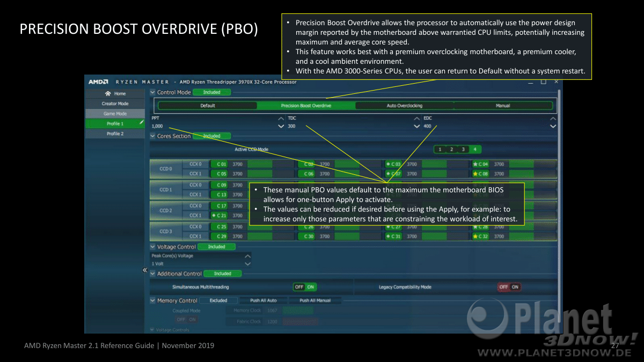Lower Peak Core(s) Voltage with down arrow

point(247,264)
